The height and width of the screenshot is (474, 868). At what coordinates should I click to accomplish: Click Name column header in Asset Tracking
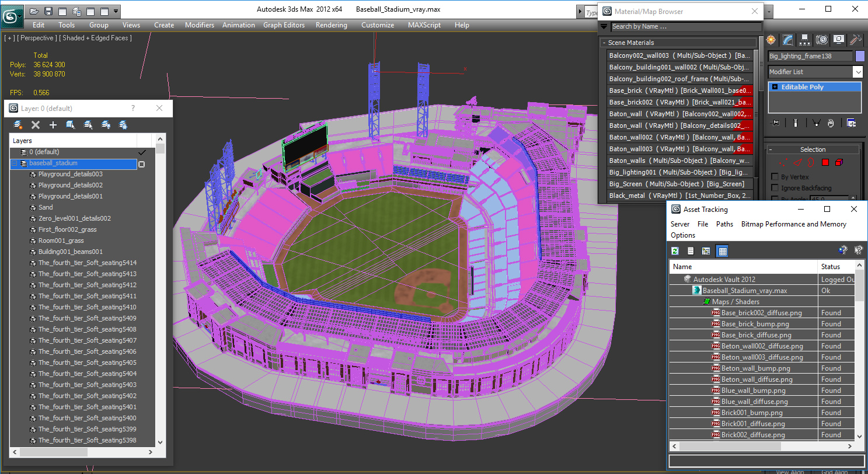coord(743,267)
